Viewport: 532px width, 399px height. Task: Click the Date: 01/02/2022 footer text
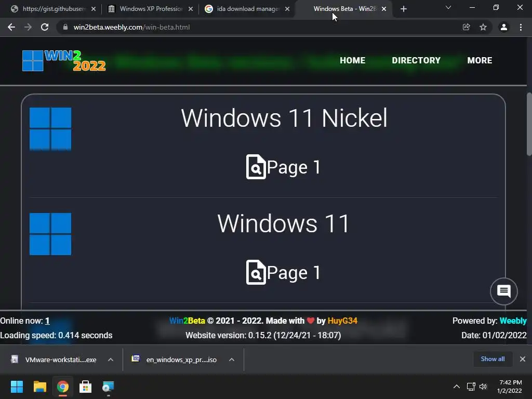click(494, 335)
